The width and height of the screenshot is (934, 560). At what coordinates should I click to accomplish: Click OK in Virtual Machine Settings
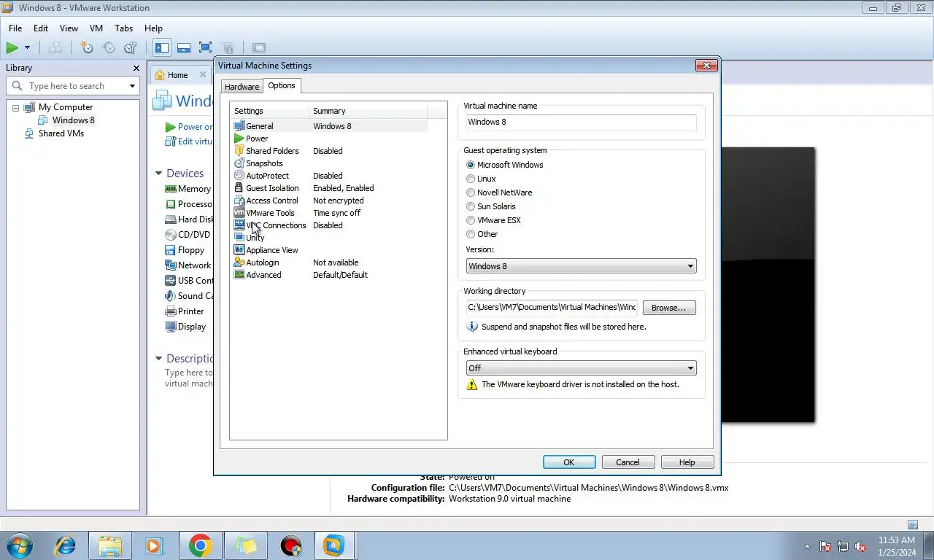(x=569, y=462)
